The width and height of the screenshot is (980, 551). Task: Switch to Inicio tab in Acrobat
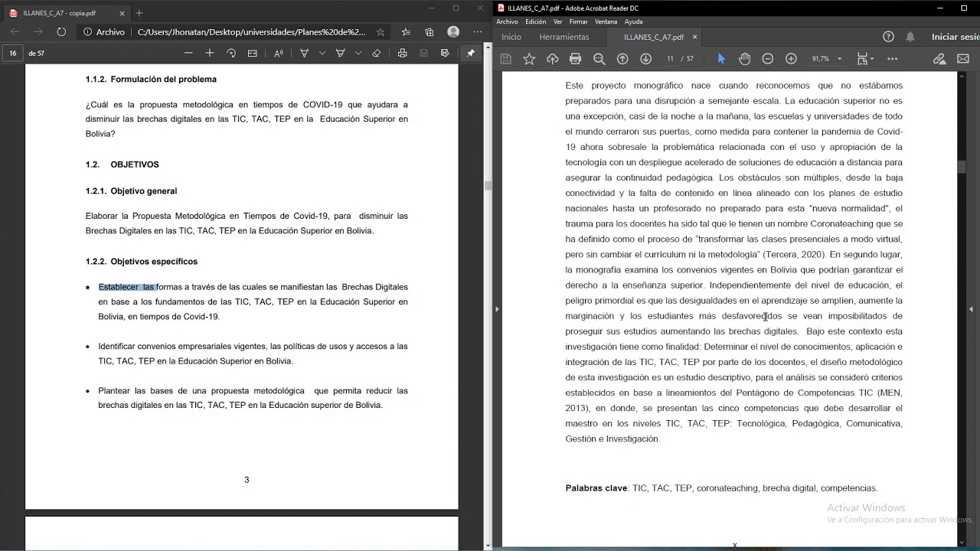click(x=511, y=37)
